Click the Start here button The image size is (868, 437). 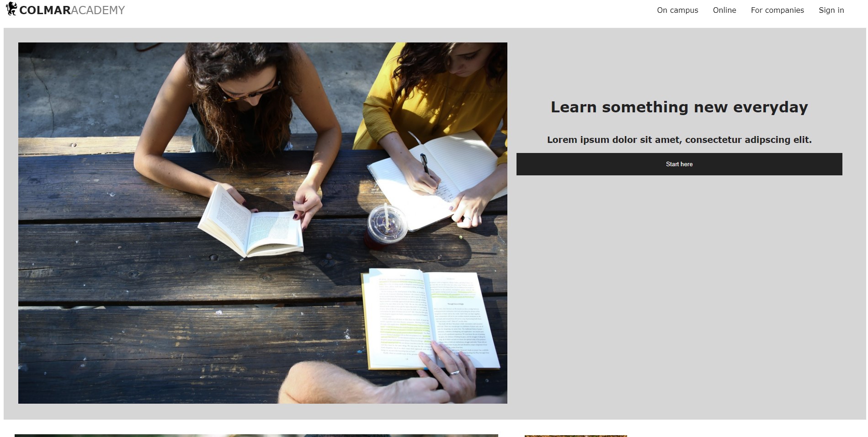click(x=679, y=164)
